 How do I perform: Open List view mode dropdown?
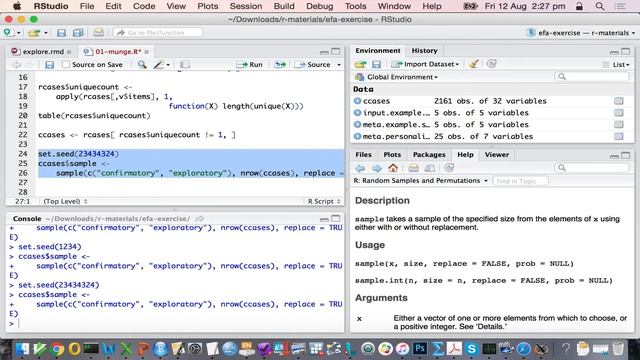pyautogui.click(x=616, y=64)
